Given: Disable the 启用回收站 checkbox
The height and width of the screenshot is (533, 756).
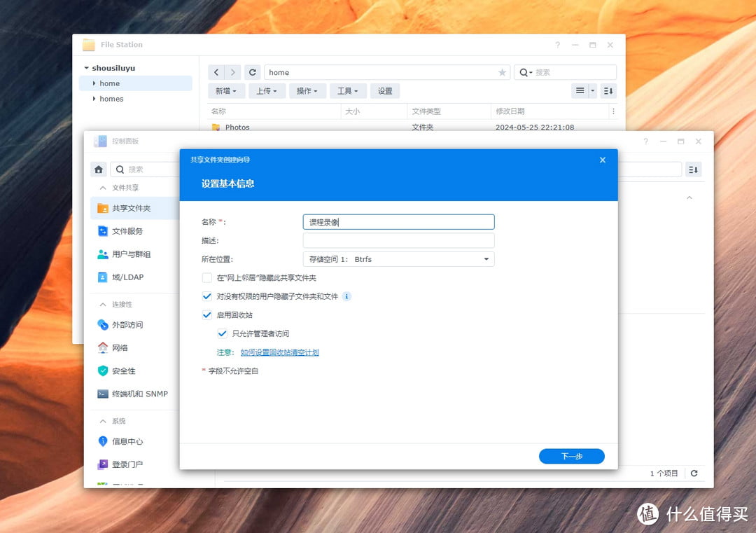Looking at the screenshot, I should (x=207, y=314).
